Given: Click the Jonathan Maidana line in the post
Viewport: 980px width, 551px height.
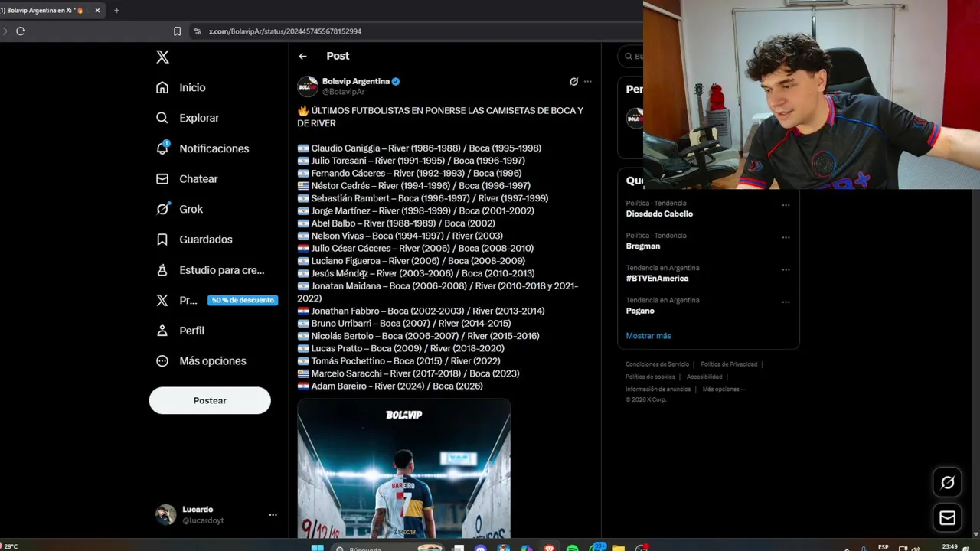Looking at the screenshot, I should tap(438, 292).
